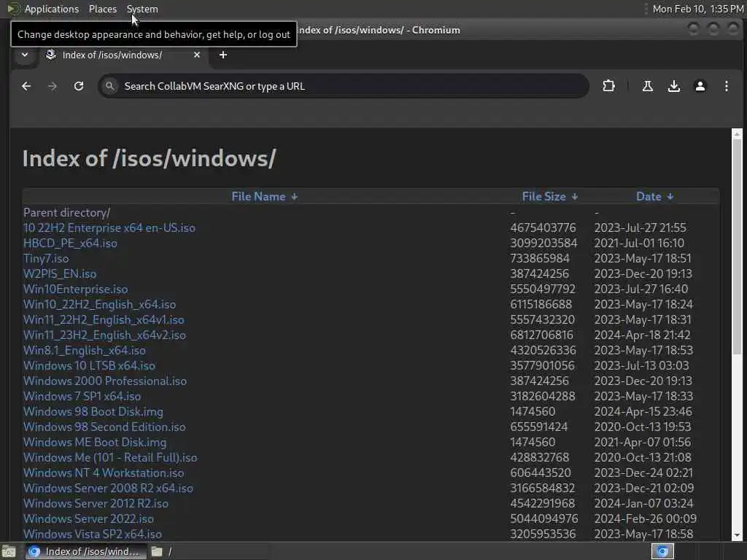The width and height of the screenshot is (747, 560).
Task: Sort listing by File Size
Action: [543, 197]
